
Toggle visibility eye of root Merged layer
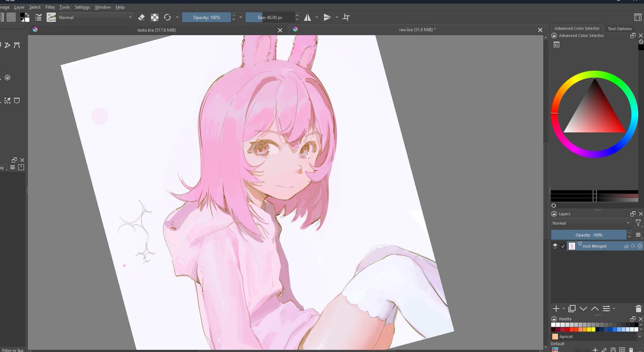click(x=555, y=246)
